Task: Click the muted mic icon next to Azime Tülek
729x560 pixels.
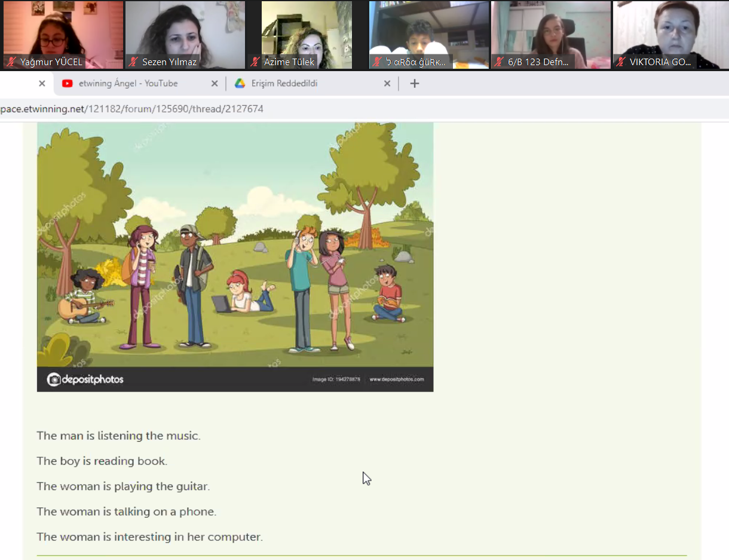Action: pos(255,62)
